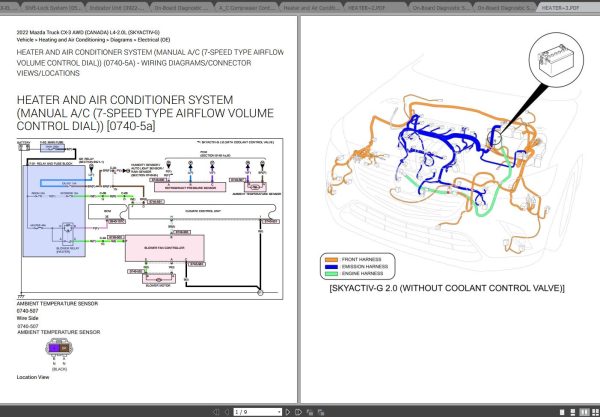This screenshot has width=600, height=417.
Task: Click the 'Location View' text
Action: 33,377
